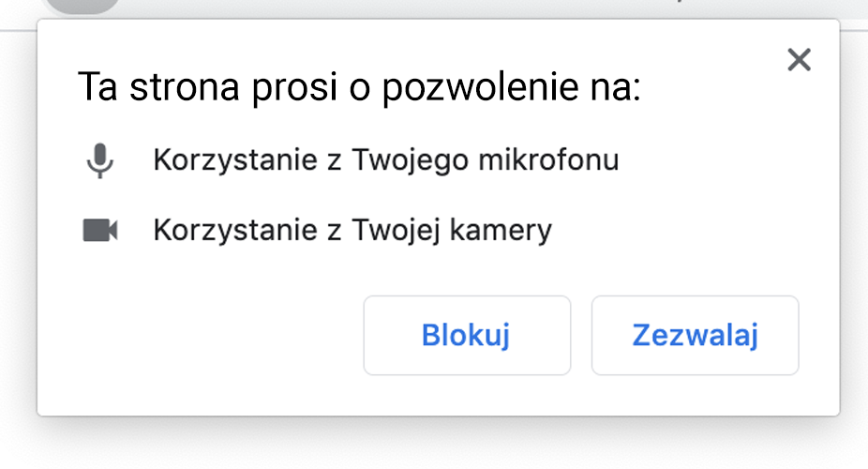Screen dimensions: 868x469
Task: Click the blue 'Blokuj' label
Action: tap(466, 336)
